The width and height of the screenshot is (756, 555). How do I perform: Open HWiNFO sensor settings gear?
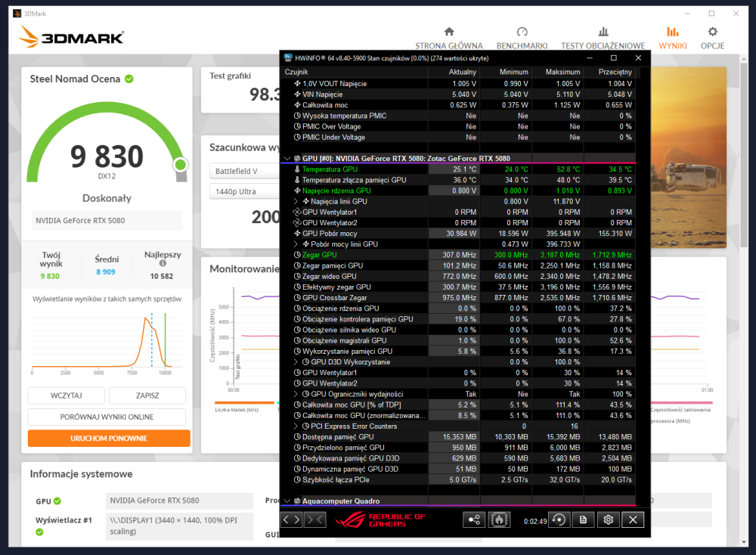[x=609, y=519]
